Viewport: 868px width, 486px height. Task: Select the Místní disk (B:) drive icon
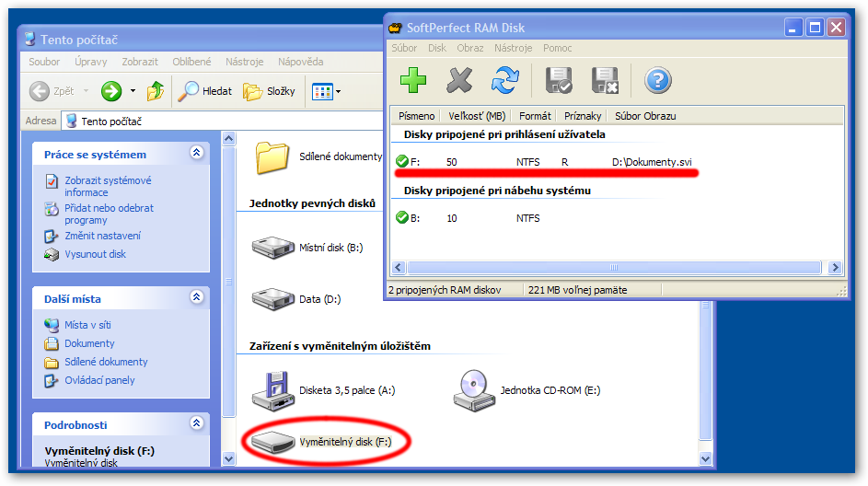[x=272, y=248]
